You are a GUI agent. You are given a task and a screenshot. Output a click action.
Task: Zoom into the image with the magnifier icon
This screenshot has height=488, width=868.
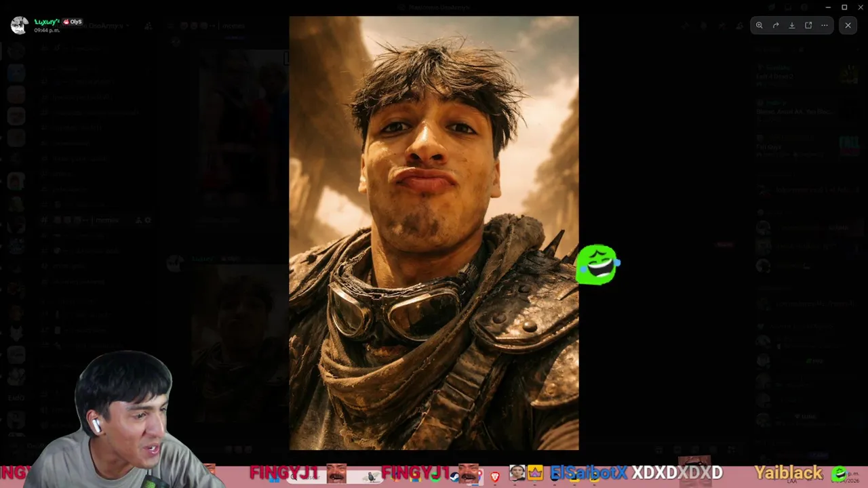759,25
